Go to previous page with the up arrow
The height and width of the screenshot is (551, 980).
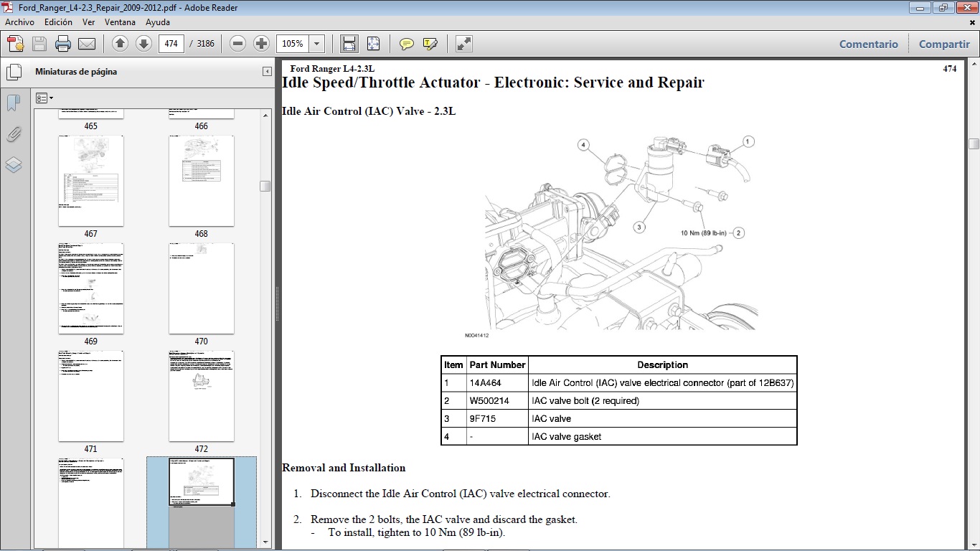coord(121,44)
